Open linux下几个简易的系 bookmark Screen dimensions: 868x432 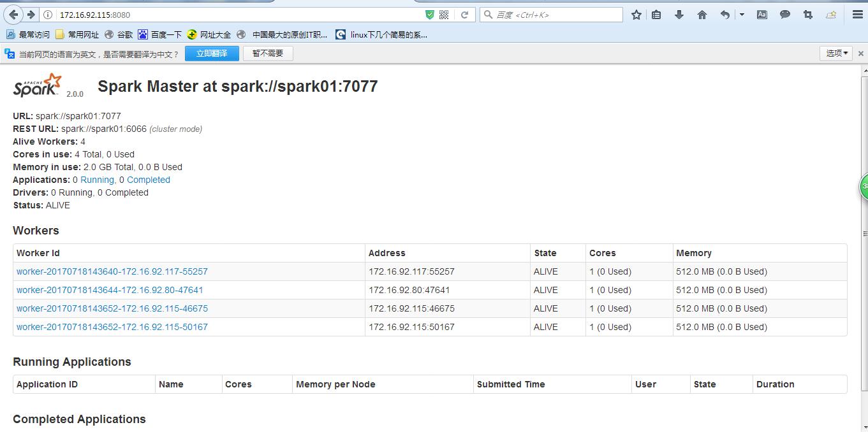tap(382, 35)
